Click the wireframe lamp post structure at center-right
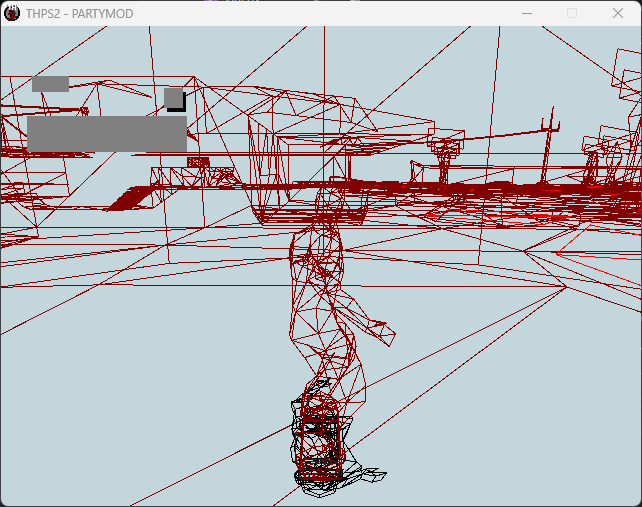 pos(445,157)
